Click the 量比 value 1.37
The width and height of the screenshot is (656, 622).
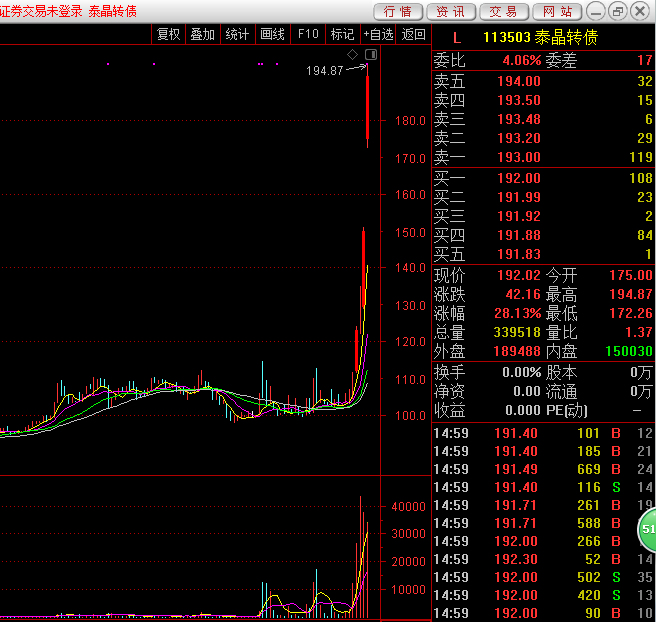click(x=639, y=332)
